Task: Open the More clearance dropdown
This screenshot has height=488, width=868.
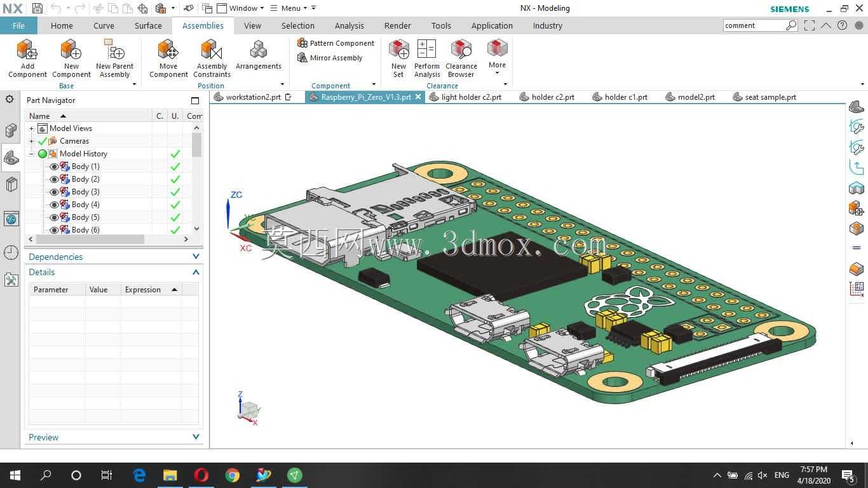Action: 497,57
